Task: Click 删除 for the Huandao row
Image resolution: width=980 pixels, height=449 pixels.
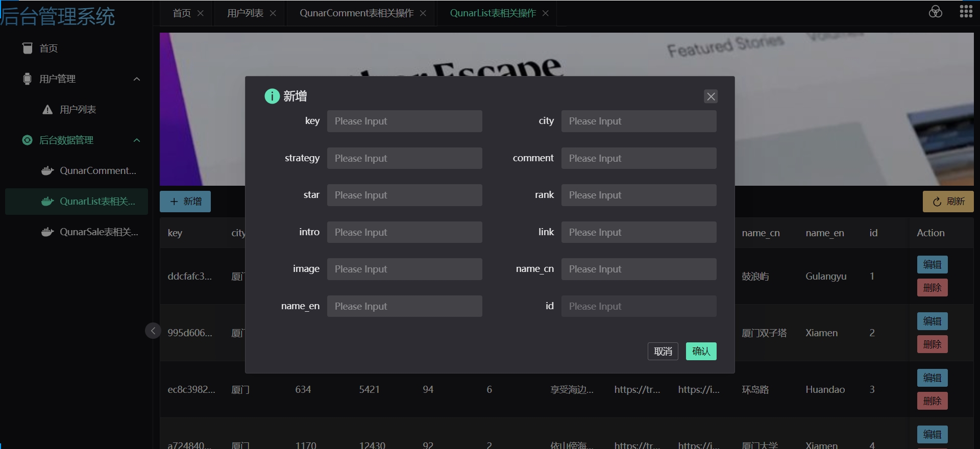Action: point(933,401)
